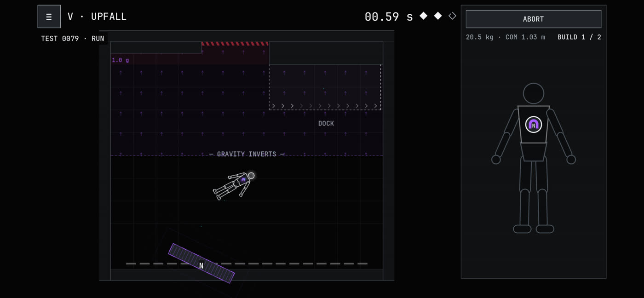Click the outlined diamond beside the timer

(452, 16)
